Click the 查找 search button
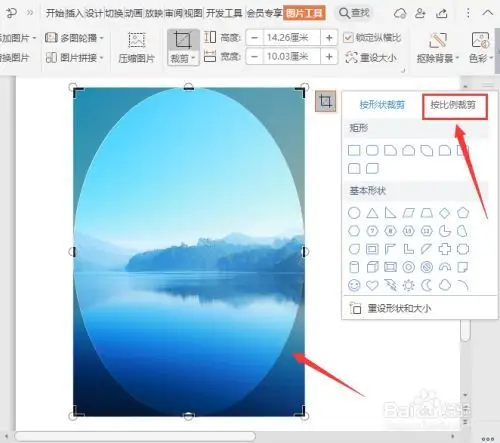 click(354, 13)
